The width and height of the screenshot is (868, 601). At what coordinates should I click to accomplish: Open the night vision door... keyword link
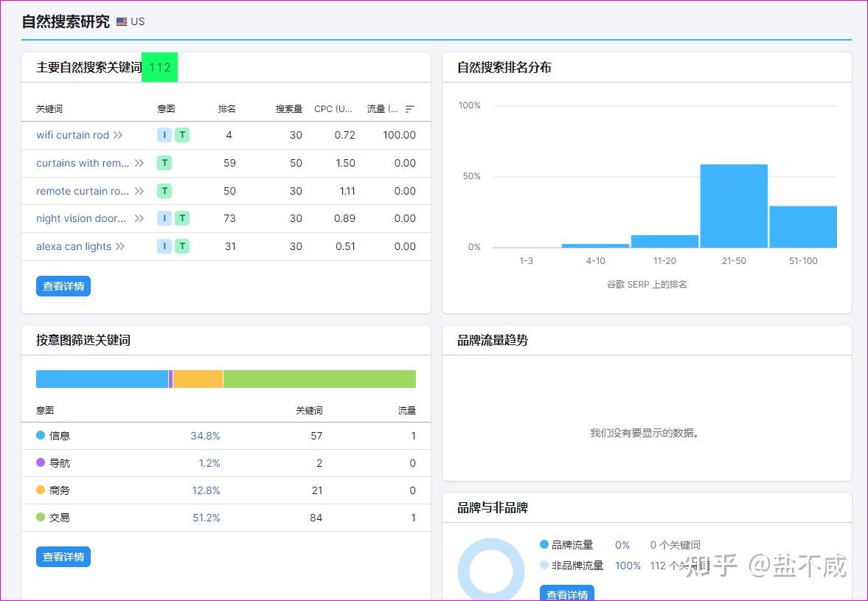tap(81, 218)
